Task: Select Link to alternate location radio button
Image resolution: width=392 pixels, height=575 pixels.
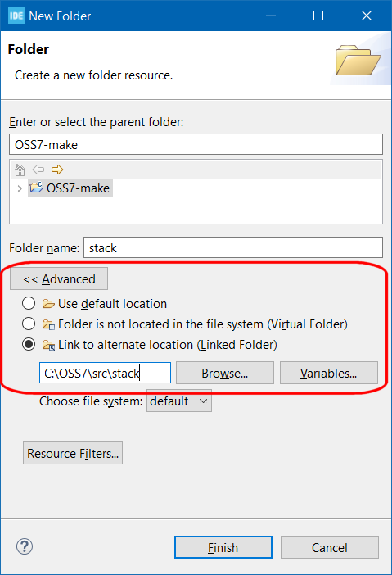Action: tap(29, 344)
